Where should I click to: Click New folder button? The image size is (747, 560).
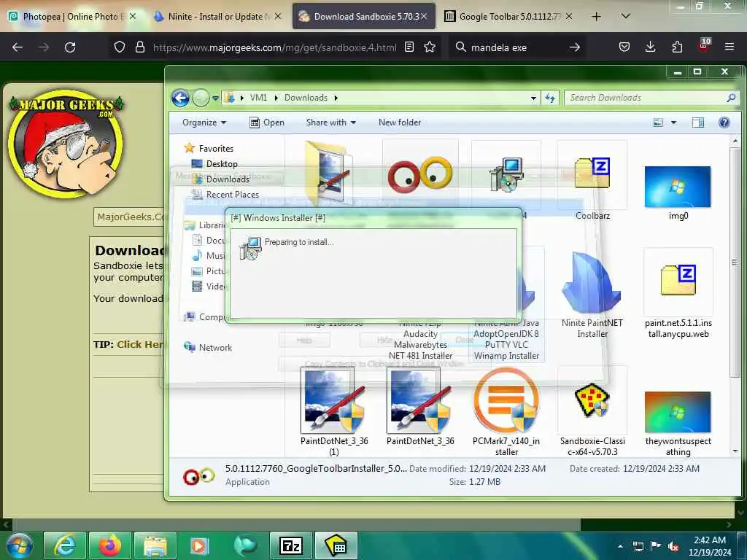click(400, 122)
